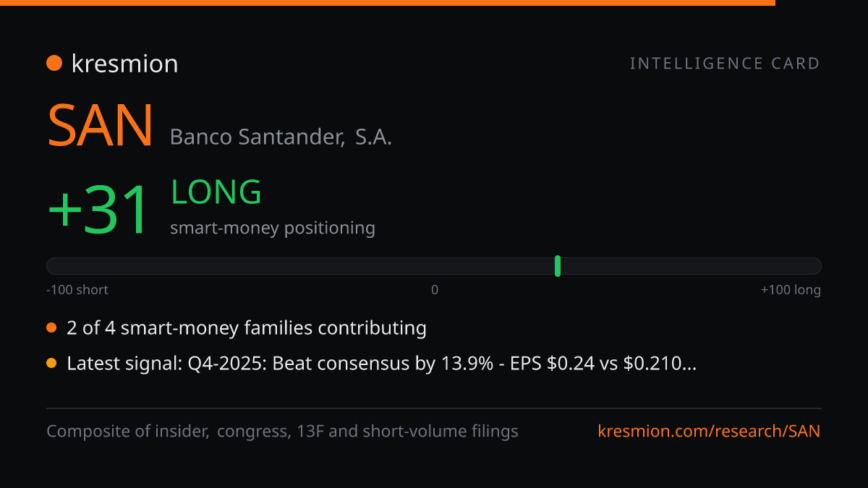Click the 2 of 4 smart-money families text

(x=247, y=328)
